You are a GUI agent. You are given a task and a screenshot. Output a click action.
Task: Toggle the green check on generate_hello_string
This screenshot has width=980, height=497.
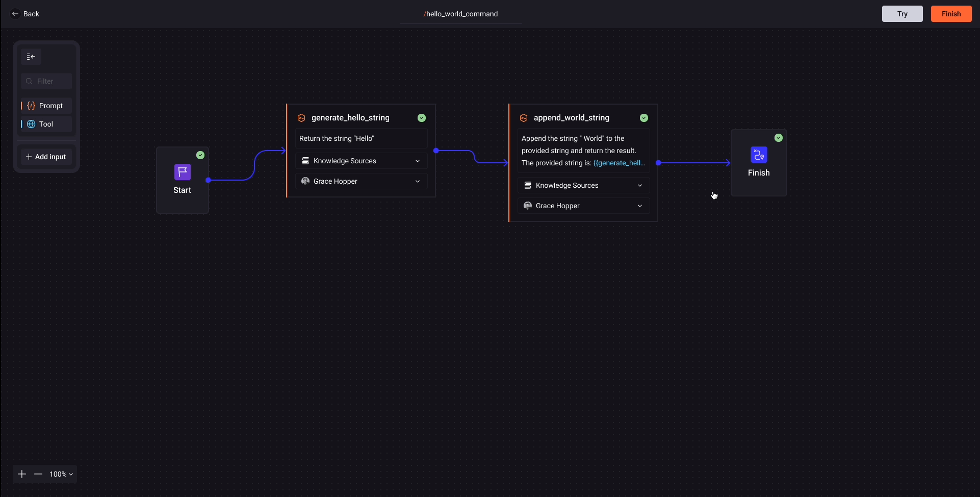click(422, 118)
